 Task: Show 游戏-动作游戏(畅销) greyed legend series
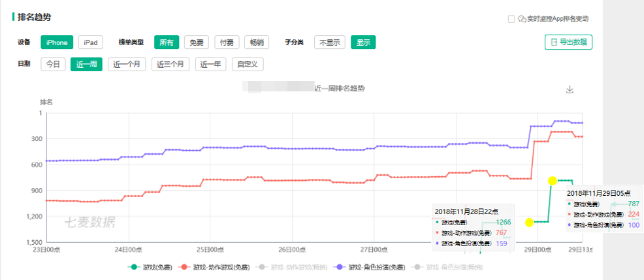click(x=293, y=267)
